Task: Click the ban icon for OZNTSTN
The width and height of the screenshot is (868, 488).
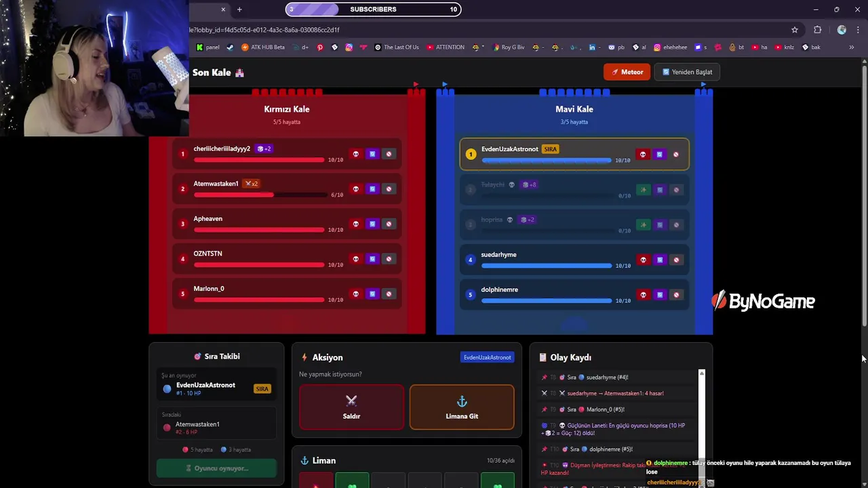Action: click(389, 259)
